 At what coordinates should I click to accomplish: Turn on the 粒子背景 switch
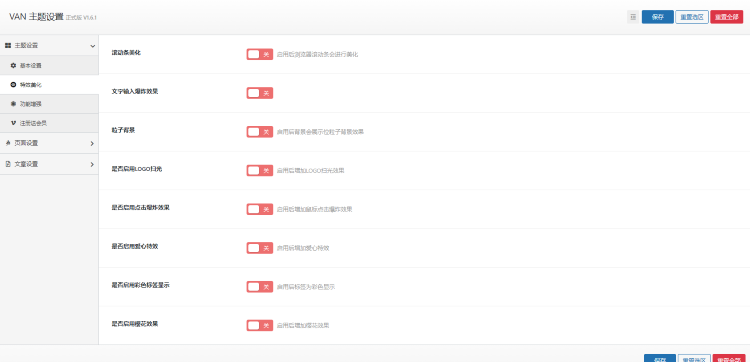point(260,132)
